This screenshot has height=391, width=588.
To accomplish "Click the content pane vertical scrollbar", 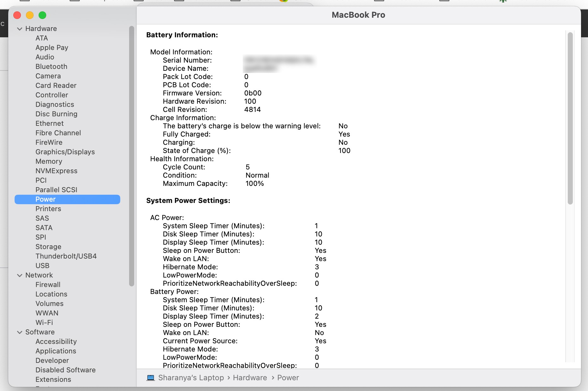I will [x=570, y=119].
